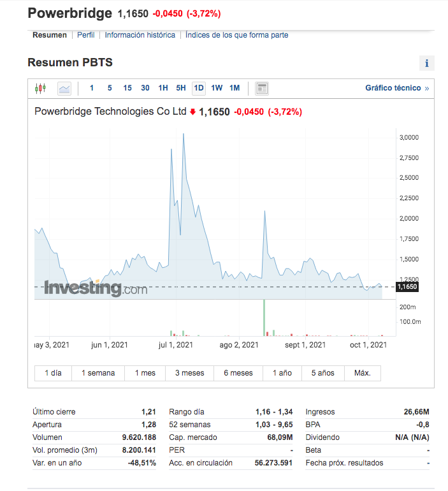Open Información histórica tab
This screenshot has height=491, width=448.
(x=140, y=35)
